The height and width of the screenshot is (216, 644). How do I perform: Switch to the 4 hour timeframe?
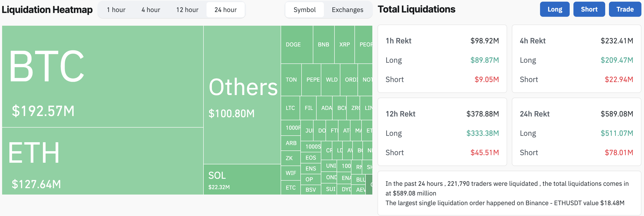pos(151,10)
